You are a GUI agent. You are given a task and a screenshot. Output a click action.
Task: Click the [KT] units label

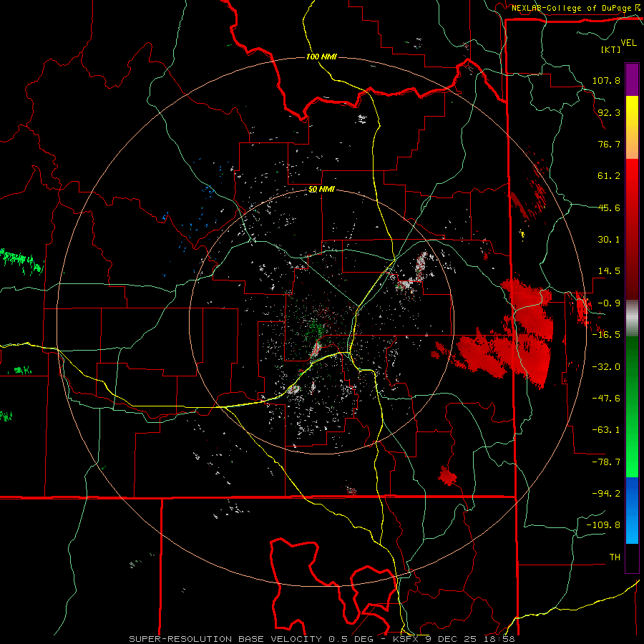(610, 49)
